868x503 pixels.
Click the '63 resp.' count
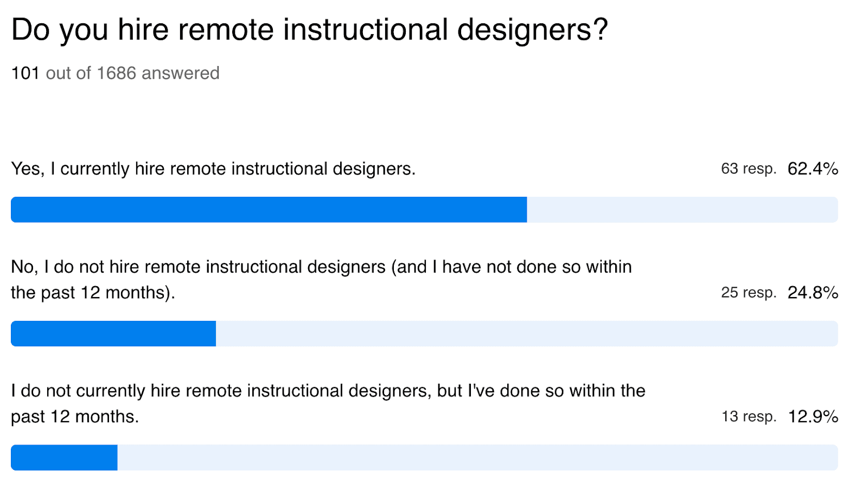click(749, 169)
